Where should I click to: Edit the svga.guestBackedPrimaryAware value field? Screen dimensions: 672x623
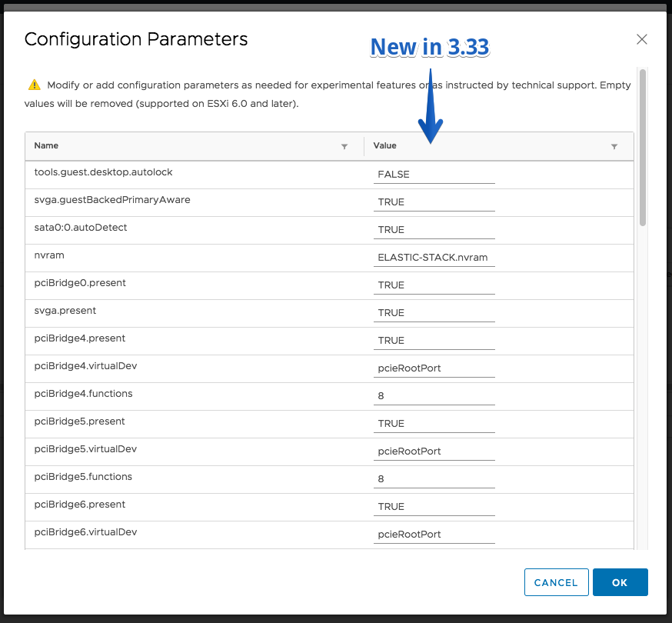[x=434, y=202]
